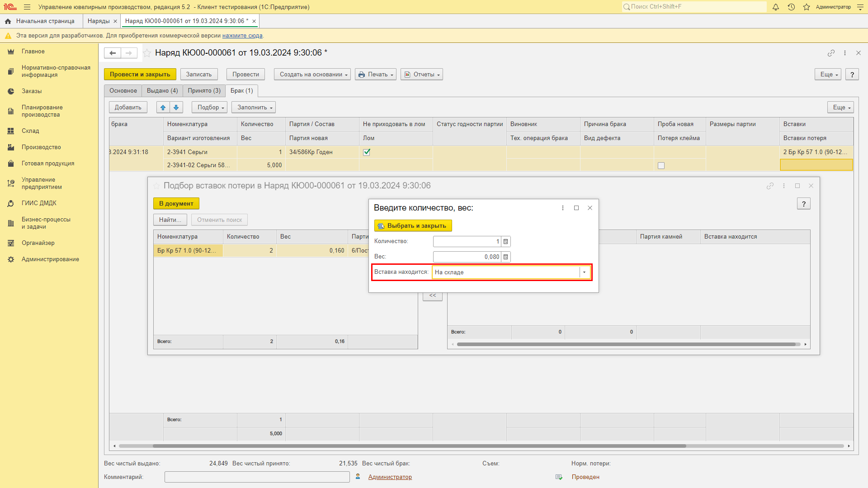Image resolution: width=868 pixels, height=488 pixels.
Task: Open Производство section in sidebar
Action: 41,147
